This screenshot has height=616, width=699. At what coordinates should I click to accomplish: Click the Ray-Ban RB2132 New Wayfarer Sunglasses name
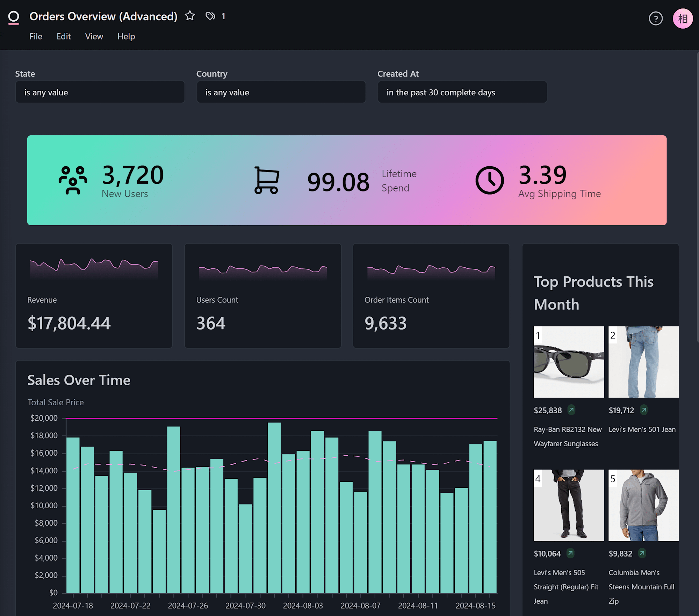pos(568,436)
